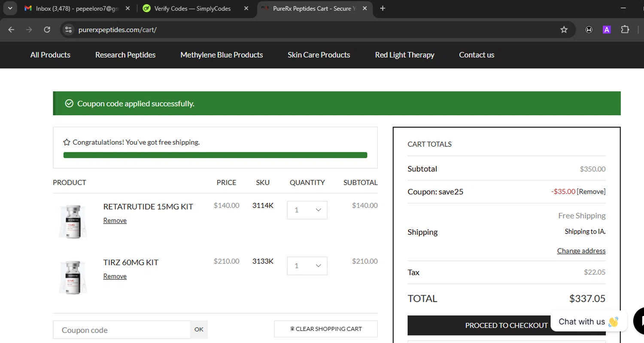The width and height of the screenshot is (644, 343).
Task: Click the Free Shipping label
Action: click(582, 216)
